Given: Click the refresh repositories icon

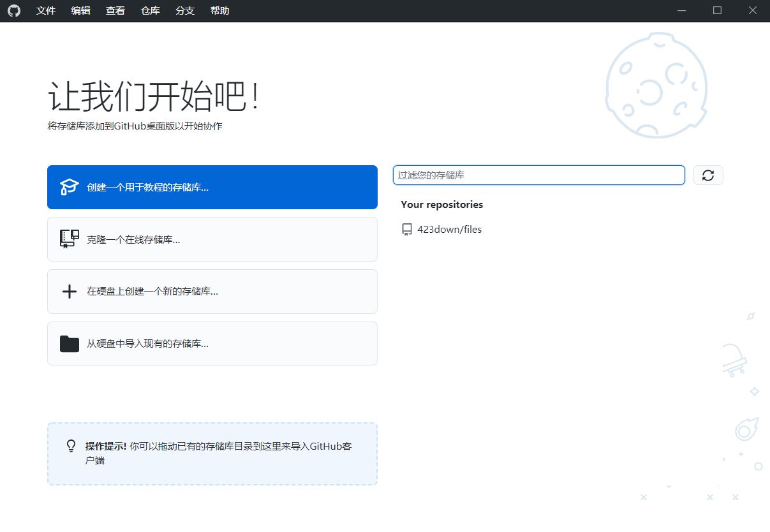Looking at the screenshot, I should pos(708,175).
